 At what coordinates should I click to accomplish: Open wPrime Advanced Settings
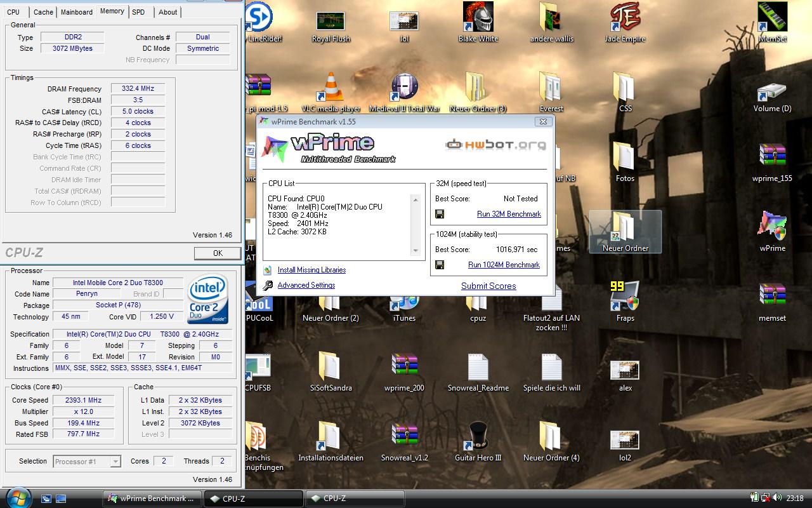coord(306,285)
